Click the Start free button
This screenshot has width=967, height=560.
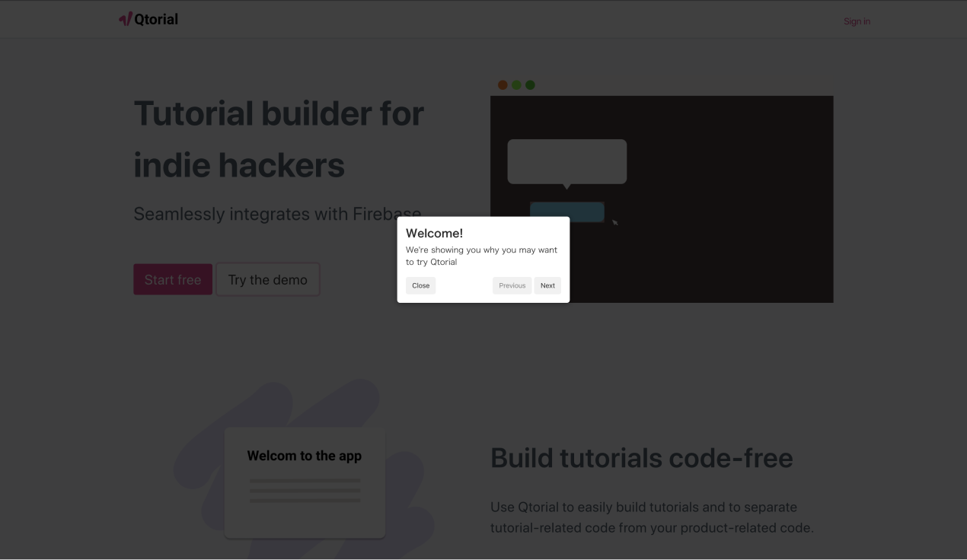pos(173,279)
